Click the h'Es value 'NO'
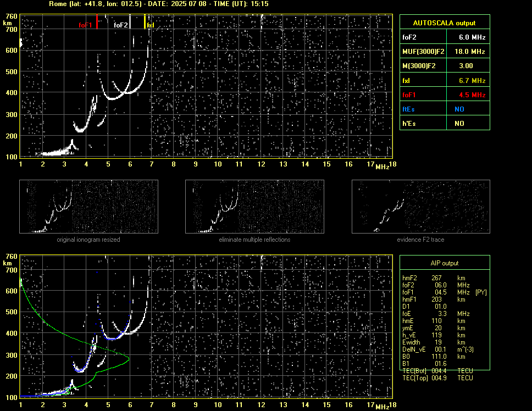532x411 pixels. 459,124
